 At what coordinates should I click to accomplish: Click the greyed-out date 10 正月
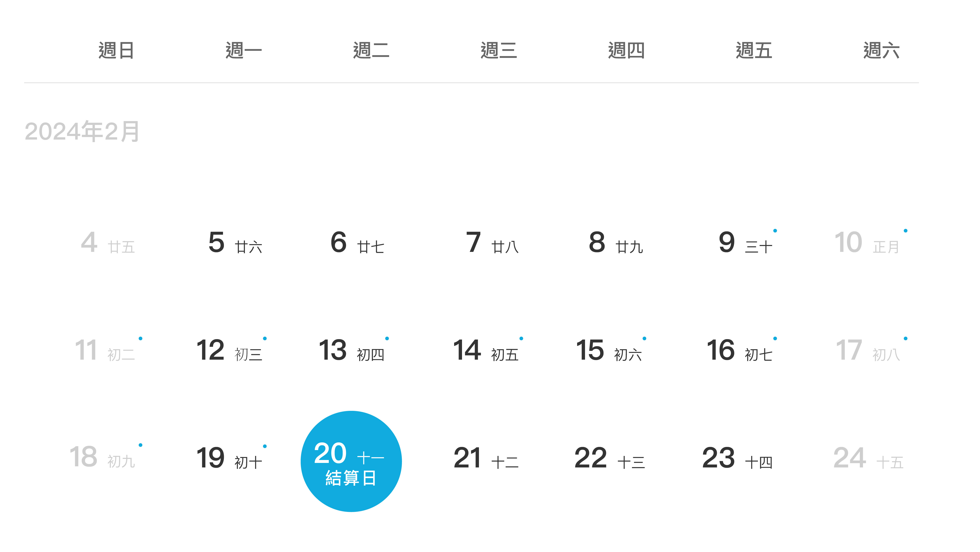(x=867, y=243)
